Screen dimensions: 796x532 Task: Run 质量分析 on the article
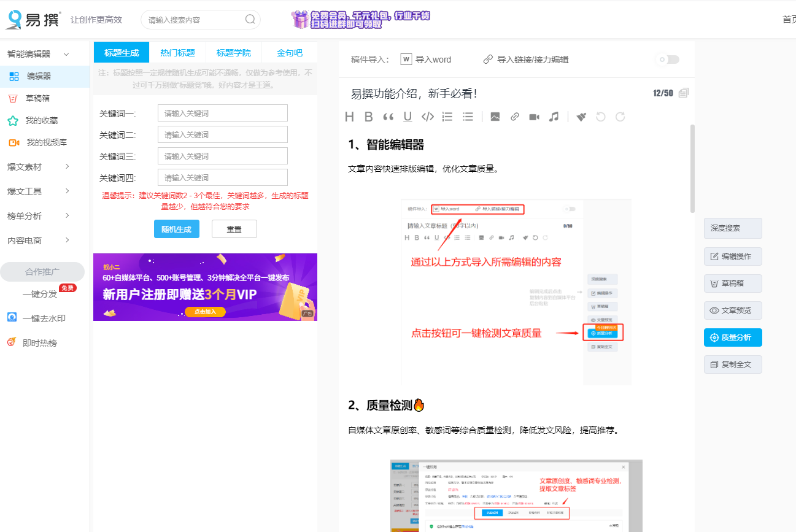tap(733, 337)
